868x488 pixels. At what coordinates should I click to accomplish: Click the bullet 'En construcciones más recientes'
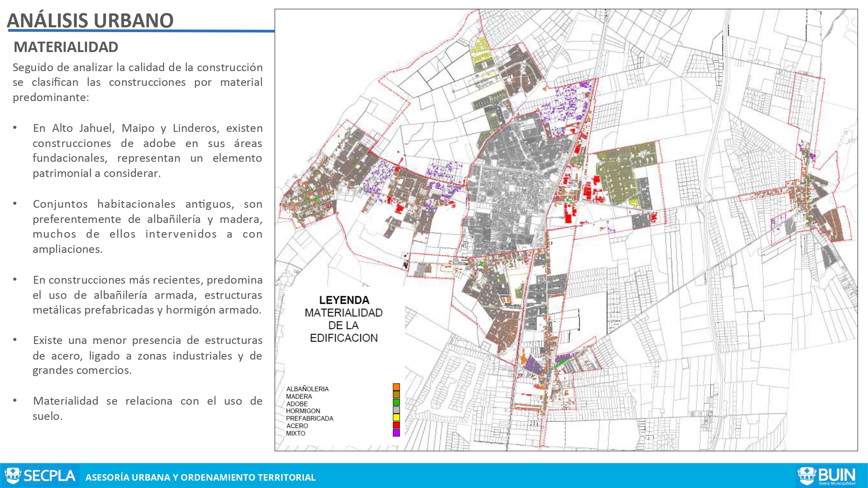coord(148,295)
